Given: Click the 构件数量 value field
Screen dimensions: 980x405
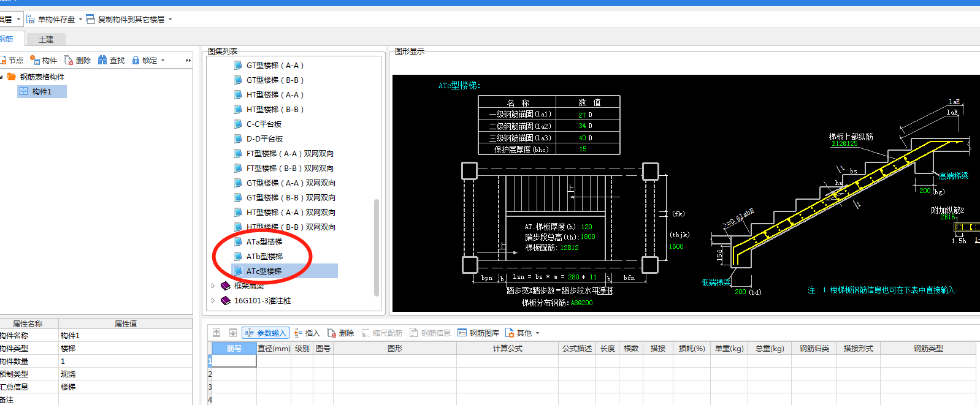Looking at the screenshot, I should pos(125,361).
